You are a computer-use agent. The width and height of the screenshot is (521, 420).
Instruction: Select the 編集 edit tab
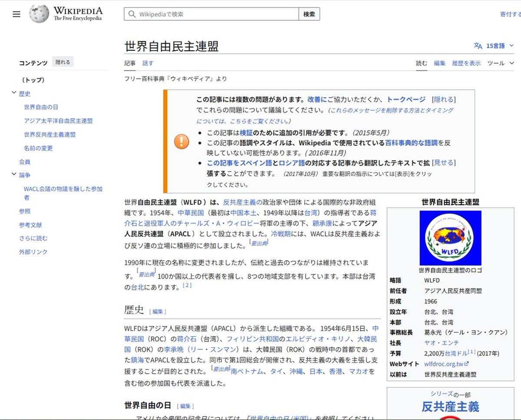point(439,63)
